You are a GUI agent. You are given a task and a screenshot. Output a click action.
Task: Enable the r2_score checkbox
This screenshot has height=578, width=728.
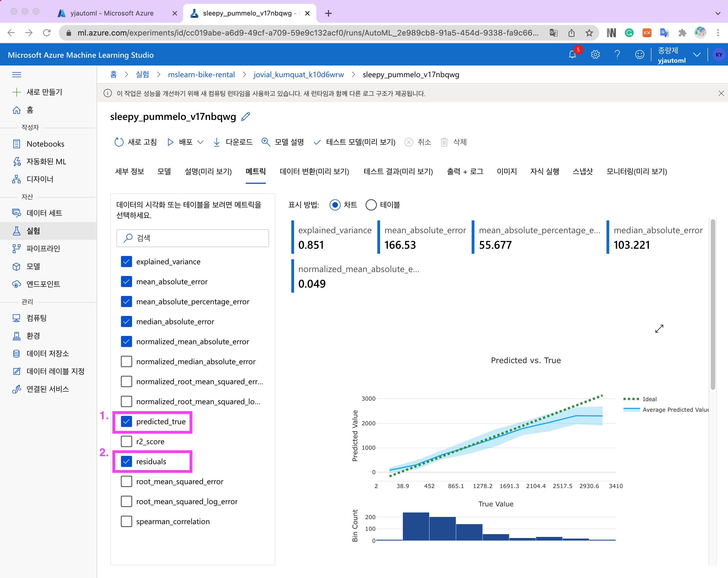[126, 441]
